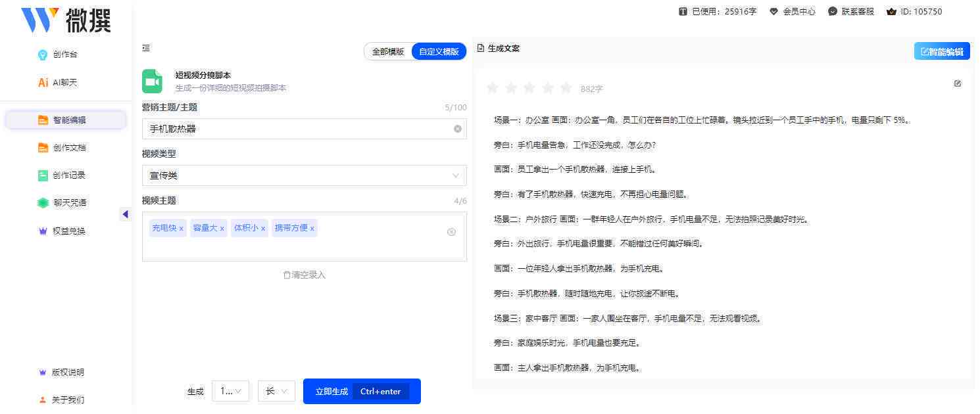Click the 智能编辑 button at top right
The height and width of the screenshot is (414, 980).
[942, 51]
